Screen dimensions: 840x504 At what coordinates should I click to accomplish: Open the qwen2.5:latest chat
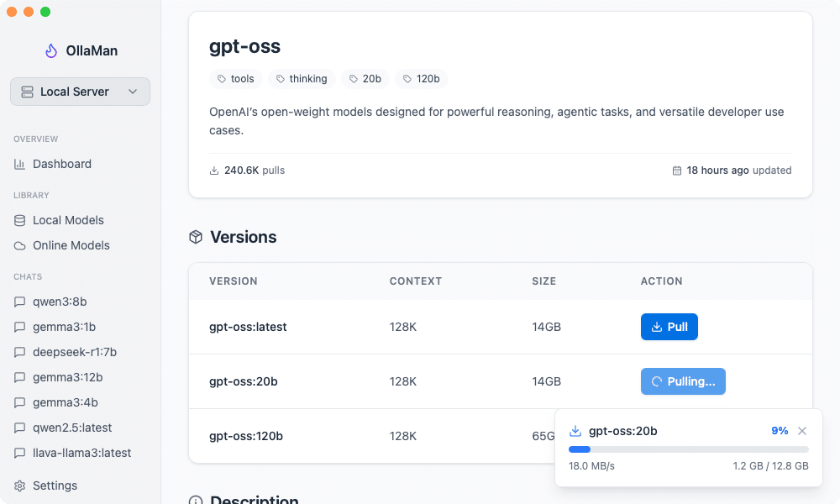click(x=71, y=428)
